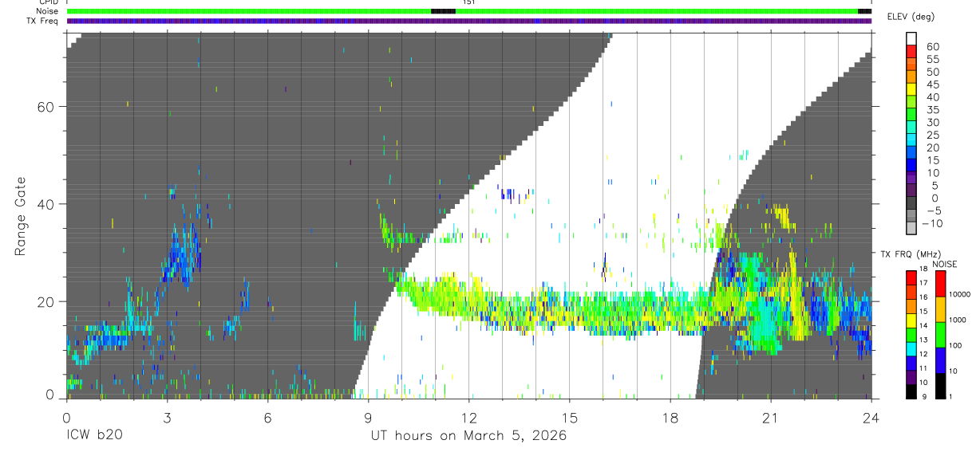Click x-axis tick label "9"

pos(368,418)
